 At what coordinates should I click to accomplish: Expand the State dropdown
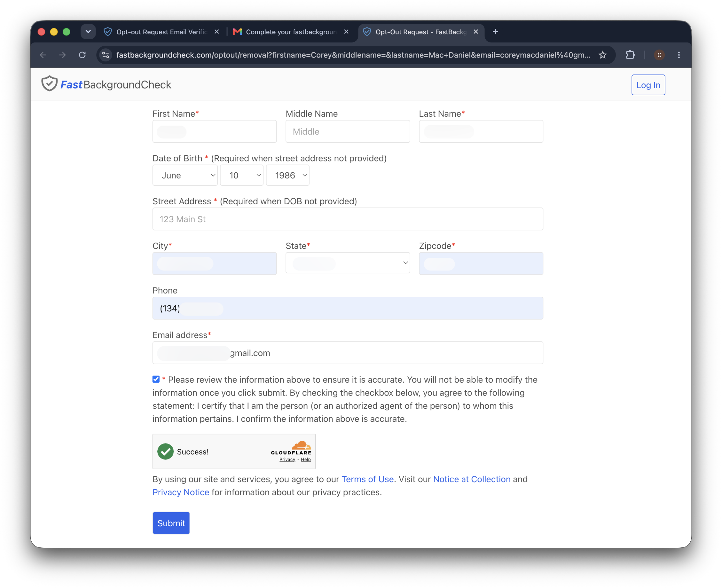pyautogui.click(x=348, y=263)
